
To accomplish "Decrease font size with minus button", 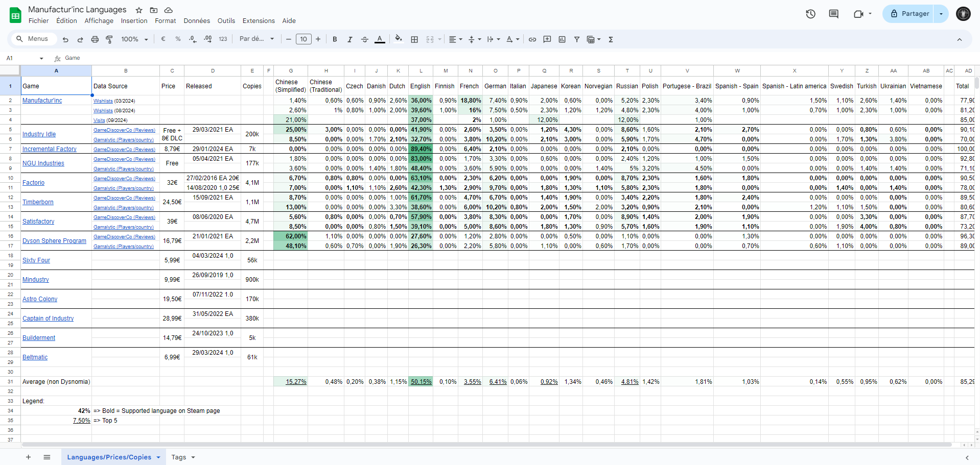I will point(289,39).
